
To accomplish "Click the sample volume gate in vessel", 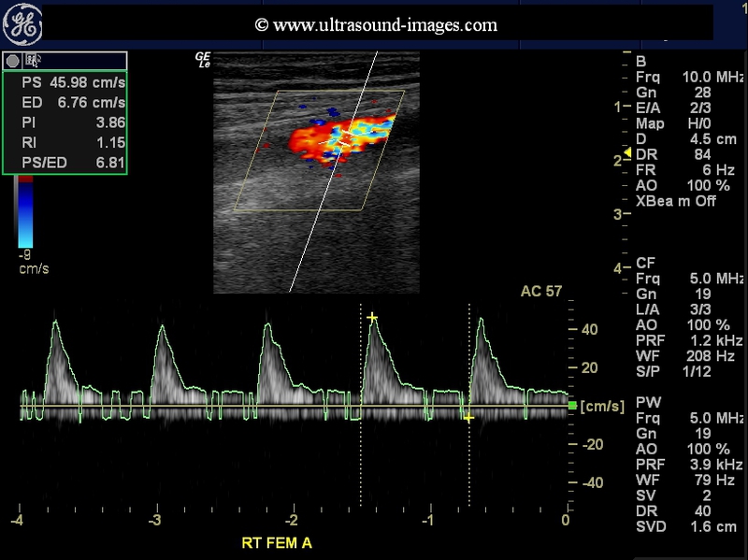I will [344, 141].
